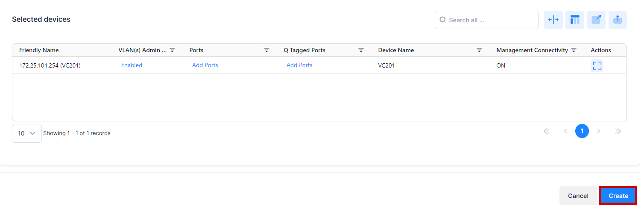Expand the 10 rows-per-page dropdown
The height and width of the screenshot is (218, 644).
point(26,133)
